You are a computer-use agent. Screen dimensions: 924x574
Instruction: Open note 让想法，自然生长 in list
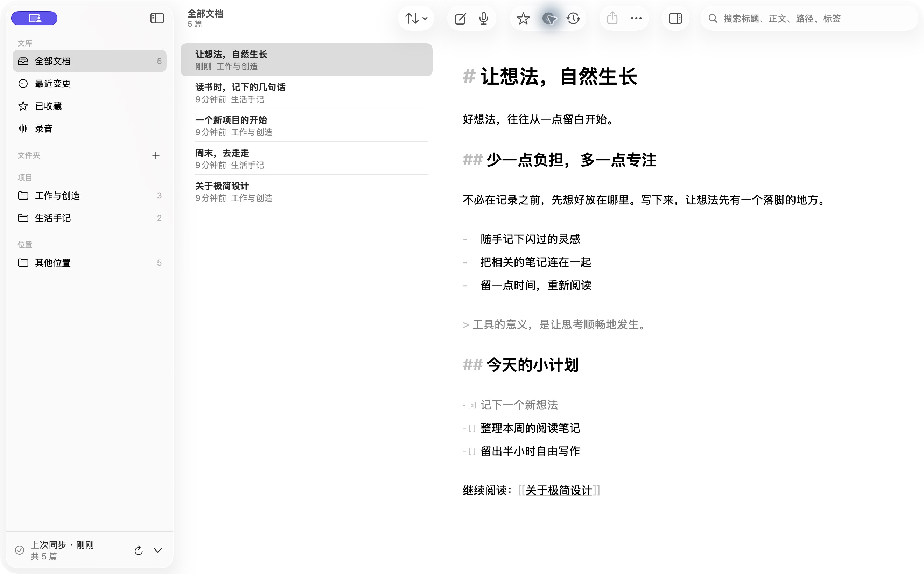306,60
